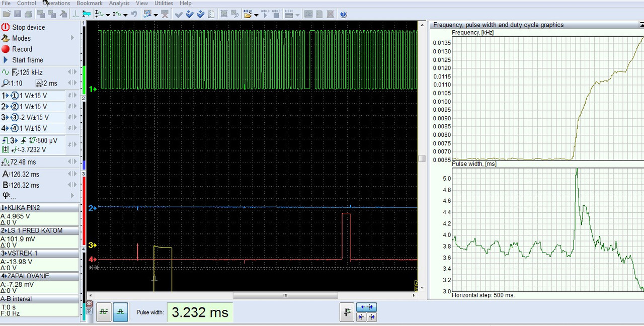Open the Utilities menu

pyautogui.click(x=164, y=3)
